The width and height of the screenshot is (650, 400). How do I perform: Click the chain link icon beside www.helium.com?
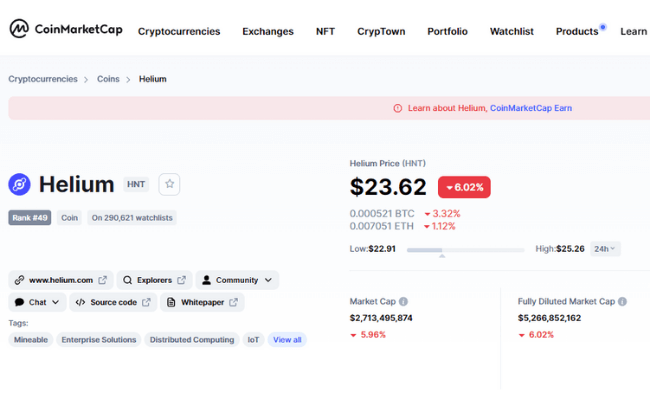pyautogui.click(x=19, y=280)
